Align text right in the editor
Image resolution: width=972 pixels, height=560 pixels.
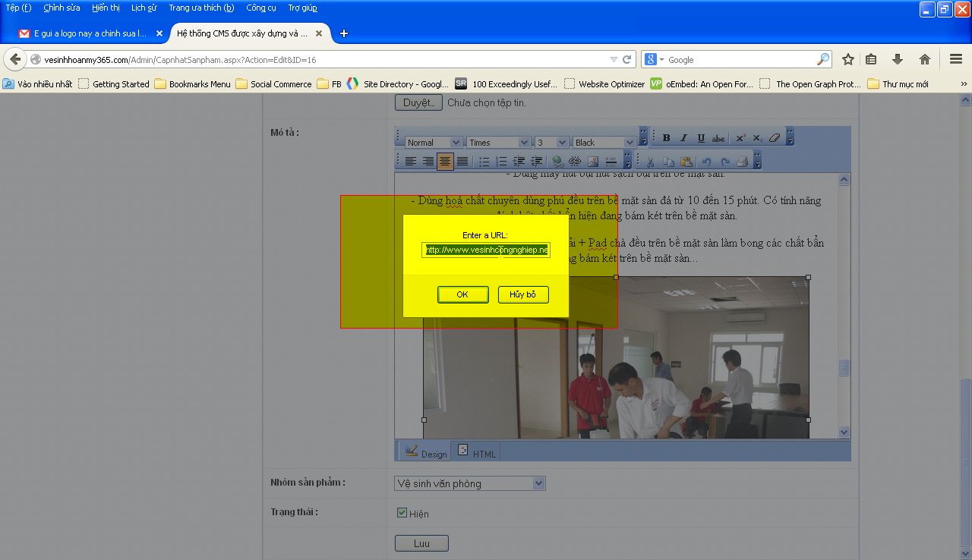coord(428,161)
